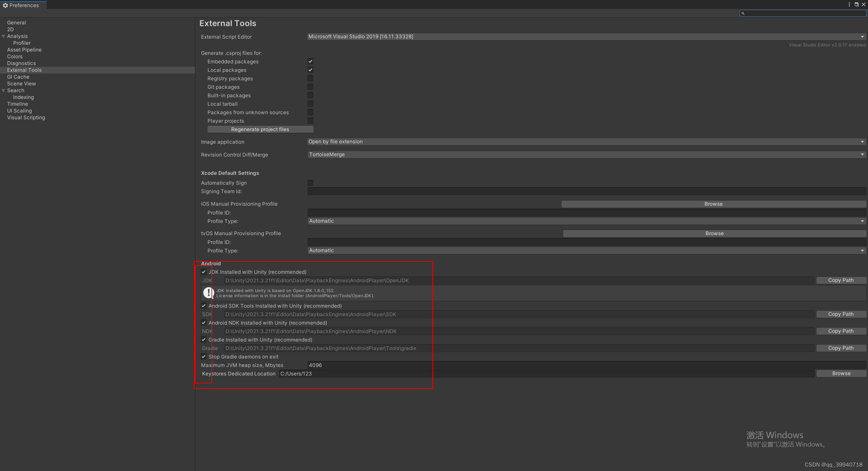Image resolution: width=868 pixels, height=471 pixels.
Task: Click the Asset Pipeline sidebar icon
Action: pyautogui.click(x=24, y=49)
